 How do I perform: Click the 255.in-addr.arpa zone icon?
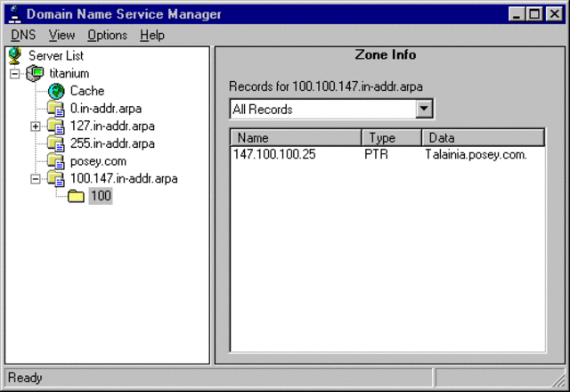tap(56, 143)
